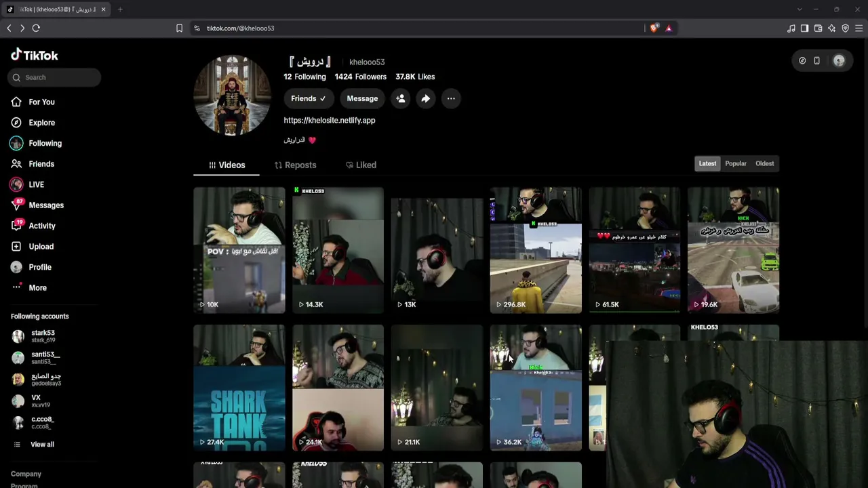Open the three-dots profile options

point(451,98)
